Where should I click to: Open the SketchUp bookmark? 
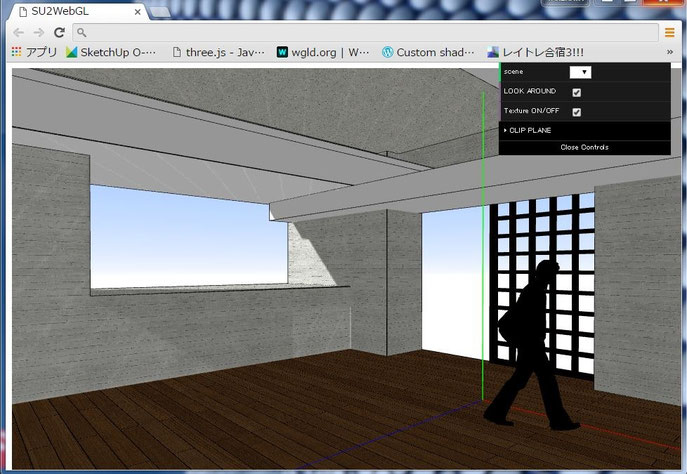tap(111, 53)
